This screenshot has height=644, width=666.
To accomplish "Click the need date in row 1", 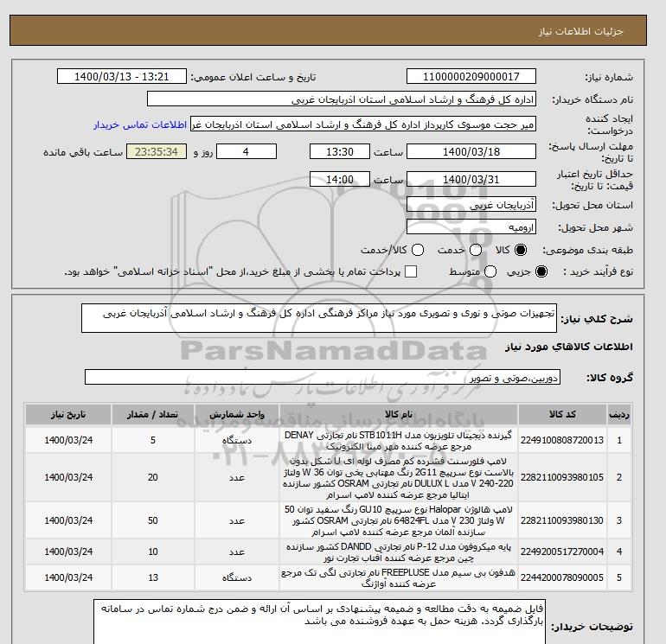I will click(x=68, y=441).
